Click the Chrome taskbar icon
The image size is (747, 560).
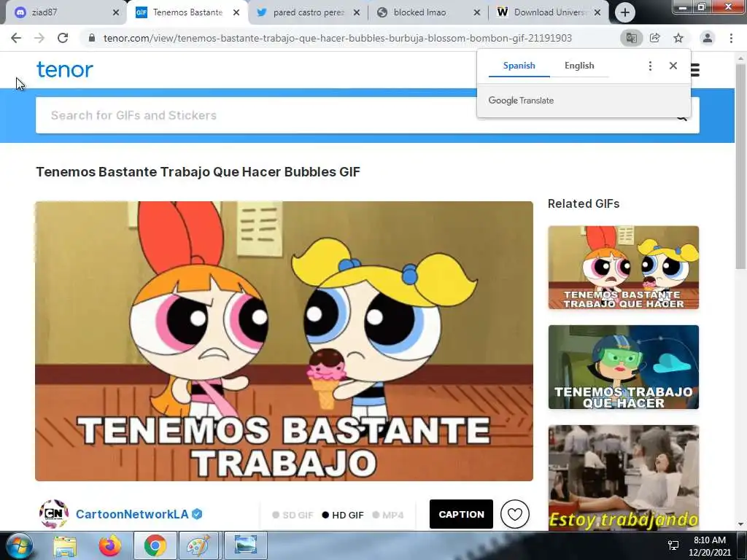pos(155,545)
